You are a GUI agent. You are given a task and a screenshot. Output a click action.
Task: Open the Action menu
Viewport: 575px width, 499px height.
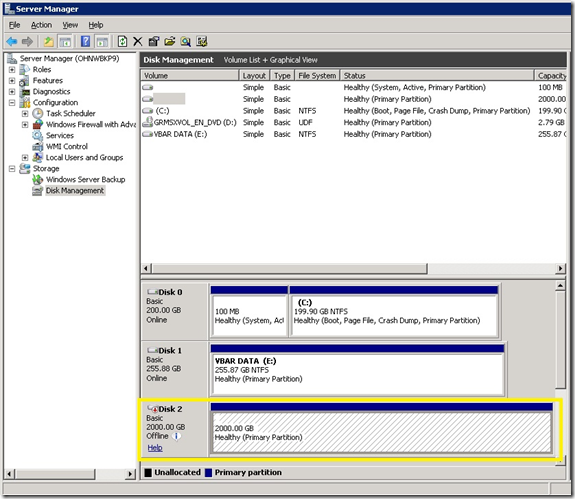pyautogui.click(x=41, y=25)
